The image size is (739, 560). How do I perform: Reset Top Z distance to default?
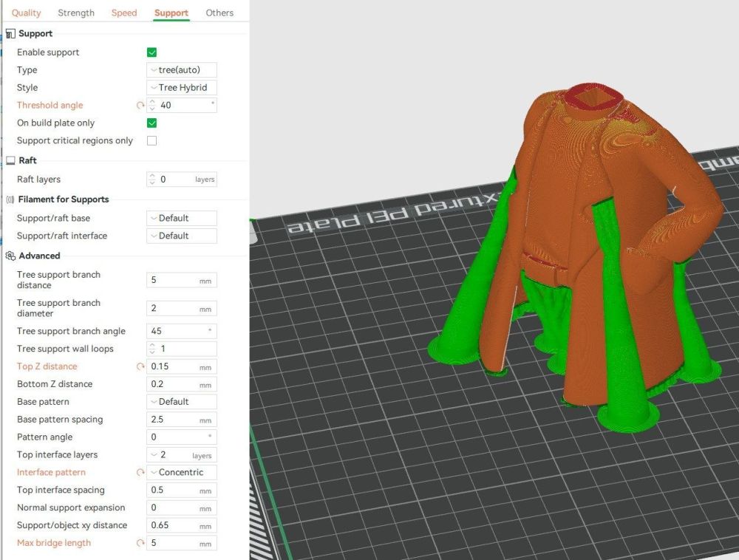(140, 366)
